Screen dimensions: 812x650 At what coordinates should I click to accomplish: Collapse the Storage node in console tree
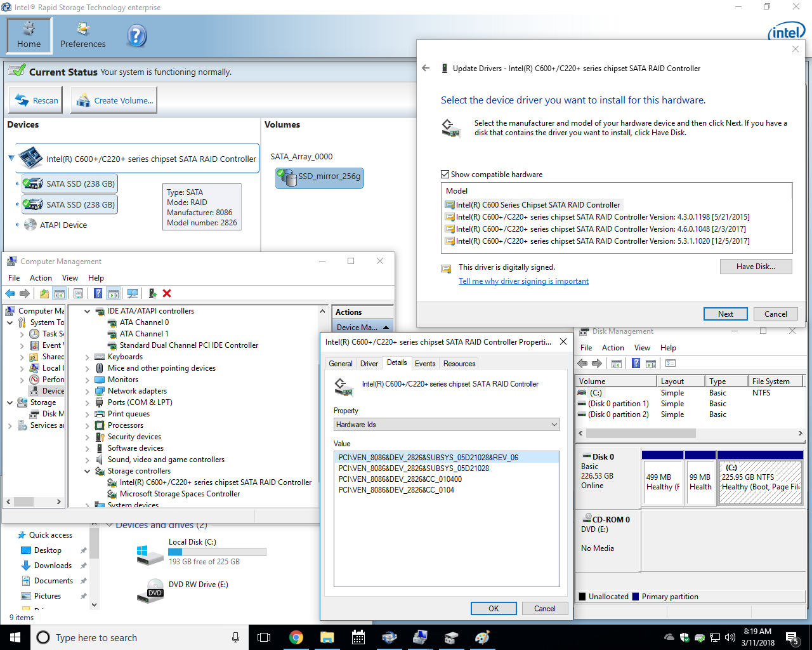tap(10, 402)
